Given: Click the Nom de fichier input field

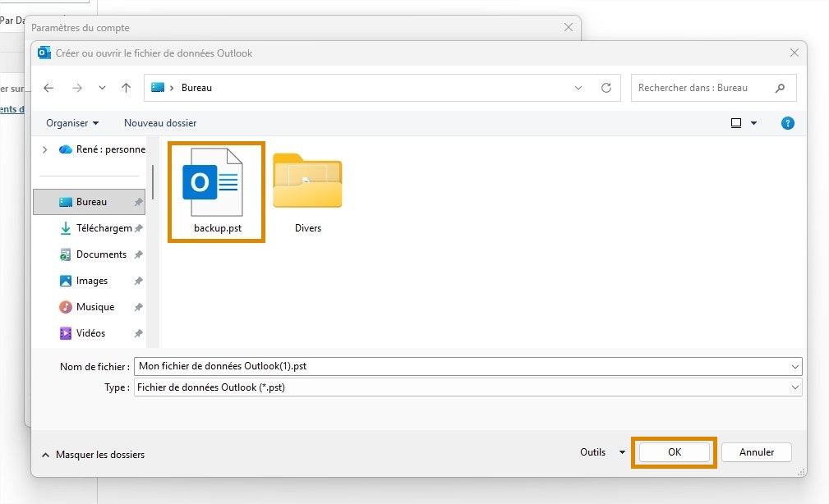Looking at the screenshot, I should (x=460, y=366).
